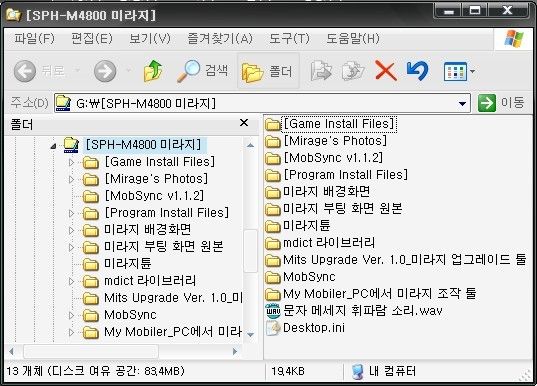
Task: Open the 편집(E) menu
Action: 91,38
